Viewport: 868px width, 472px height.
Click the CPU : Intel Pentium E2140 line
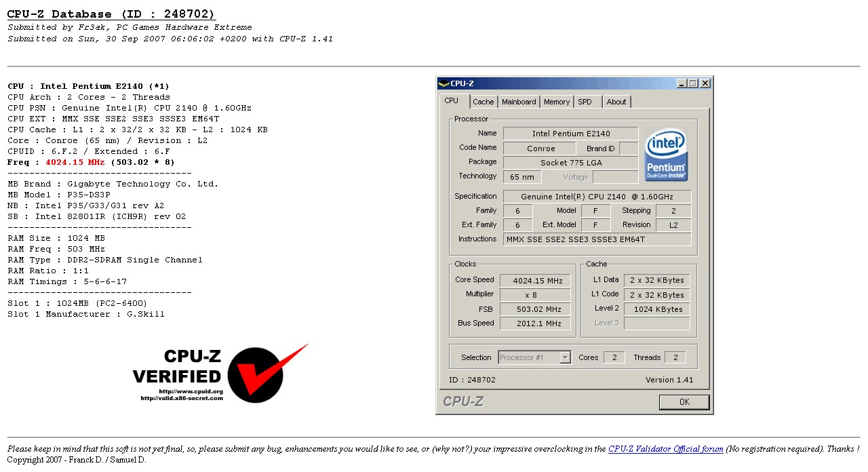click(x=88, y=86)
